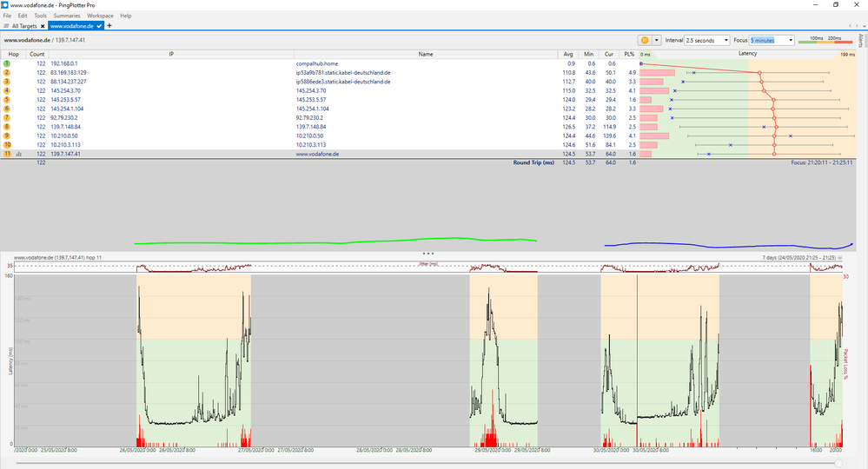
Task: Open the File menu
Action: point(7,16)
